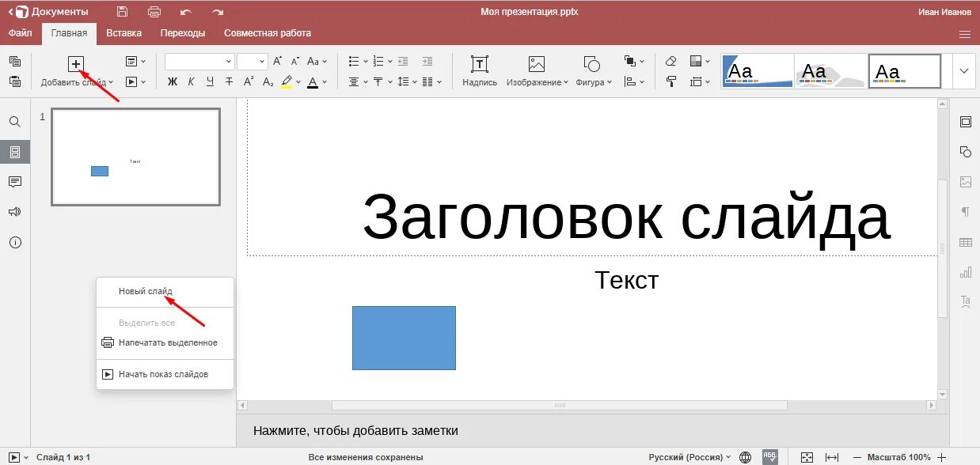Toggle underline formatting with the Ч icon
This screenshot has width=980, height=465.
pyautogui.click(x=210, y=81)
